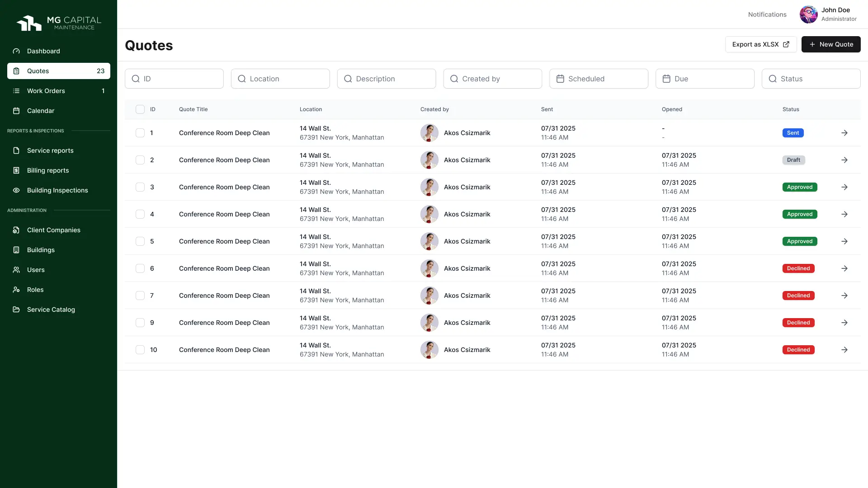Image resolution: width=868 pixels, height=488 pixels.
Task: Click the Location search filter field
Action: [280, 79]
